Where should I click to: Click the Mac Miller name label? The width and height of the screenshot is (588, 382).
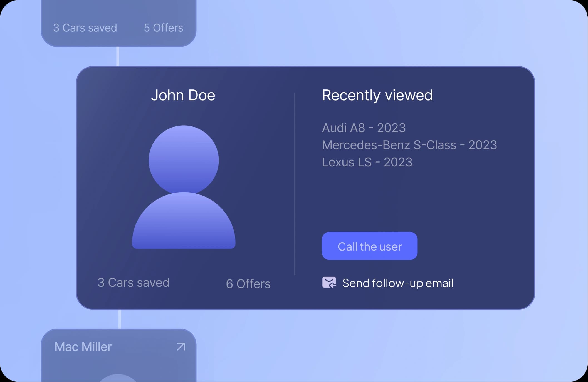(x=83, y=347)
